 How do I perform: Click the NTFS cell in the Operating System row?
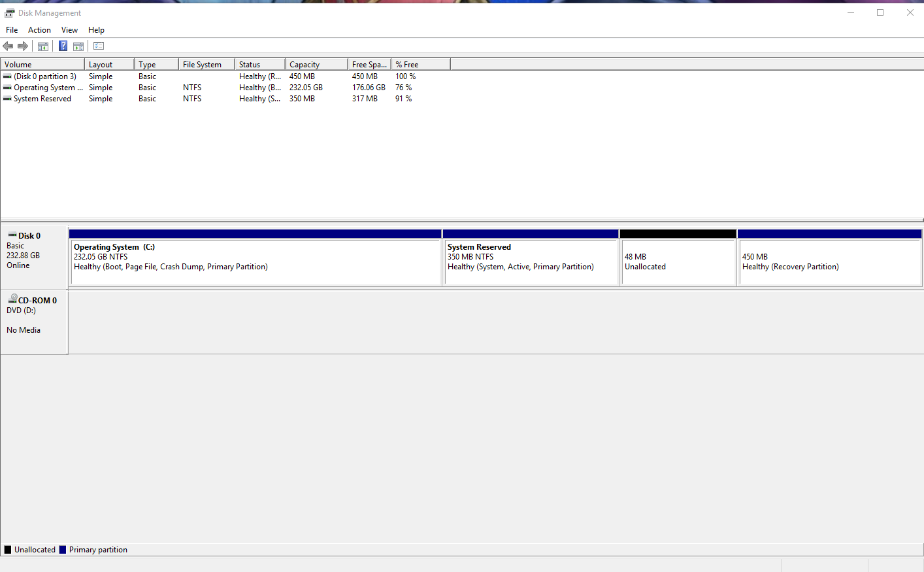(x=192, y=88)
